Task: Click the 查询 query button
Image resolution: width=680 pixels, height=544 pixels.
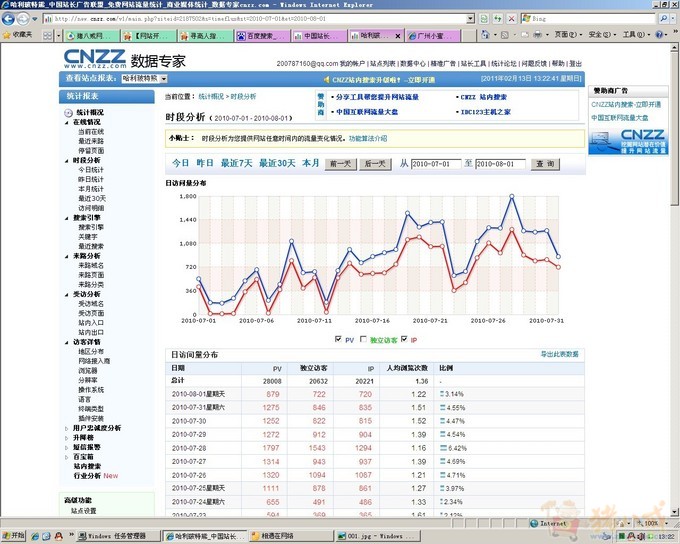Action: [545, 163]
